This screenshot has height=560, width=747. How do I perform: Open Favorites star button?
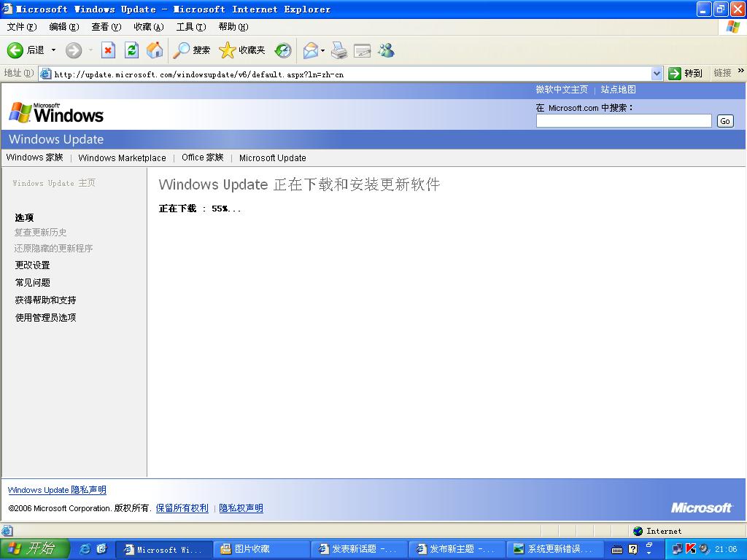241,50
